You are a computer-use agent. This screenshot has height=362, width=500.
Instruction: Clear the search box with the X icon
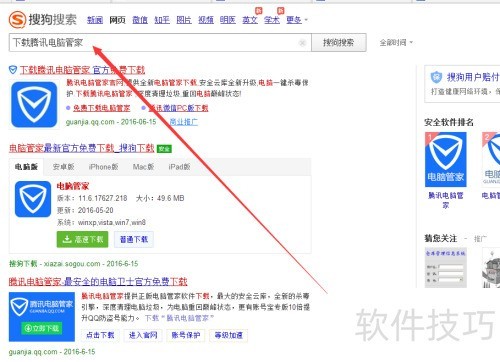[x=302, y=43]
